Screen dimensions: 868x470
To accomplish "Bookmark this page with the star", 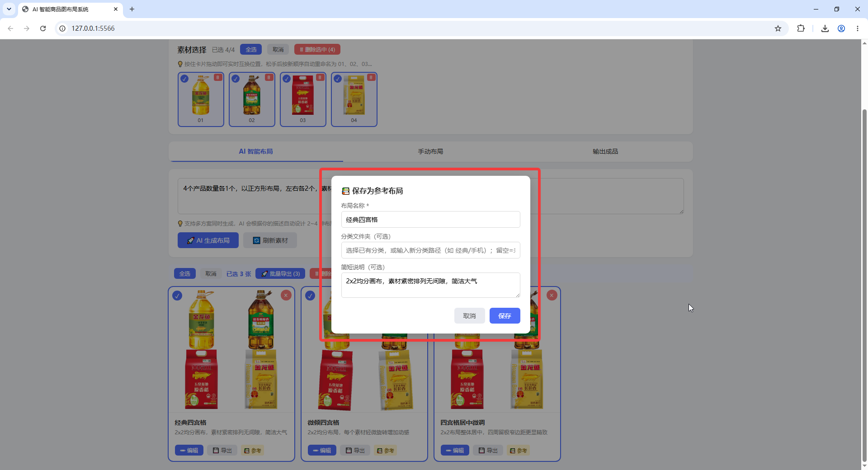I will click(778, 28).
